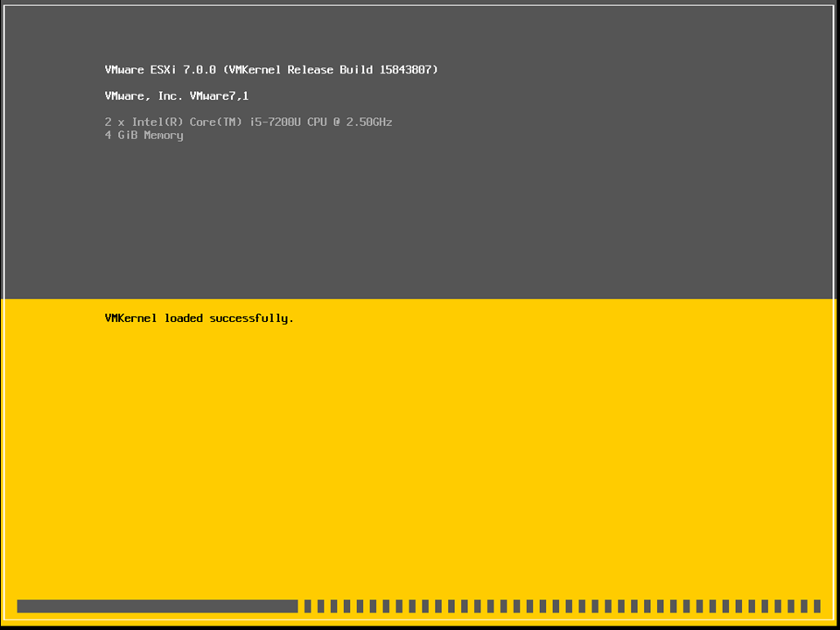Click the Intel Core i5-7200U CPU line
Image resolution: width=840 pixels, height=630 pixels.
[248, 122]
